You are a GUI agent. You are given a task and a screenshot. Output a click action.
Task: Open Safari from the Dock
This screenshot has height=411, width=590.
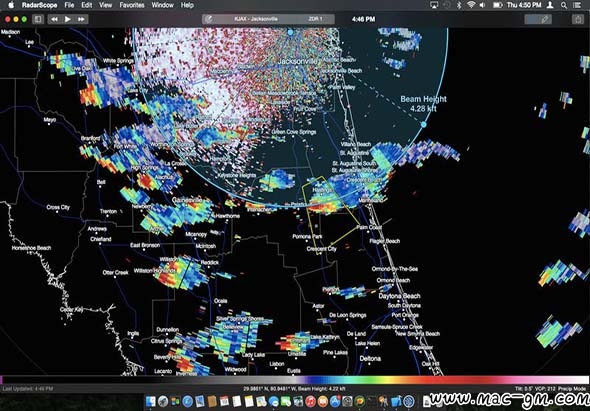click(187, 401)
